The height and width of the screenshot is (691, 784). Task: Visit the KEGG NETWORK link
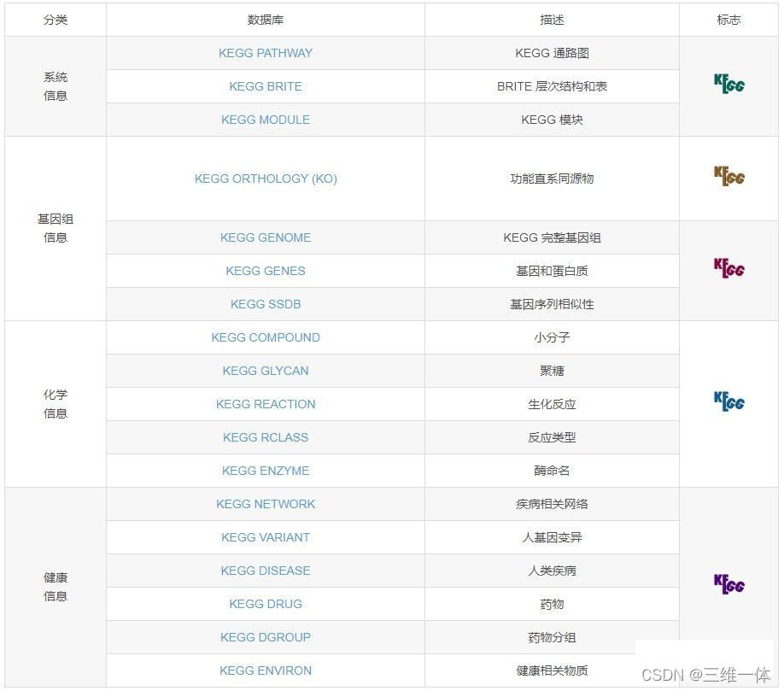coord(266,504)
